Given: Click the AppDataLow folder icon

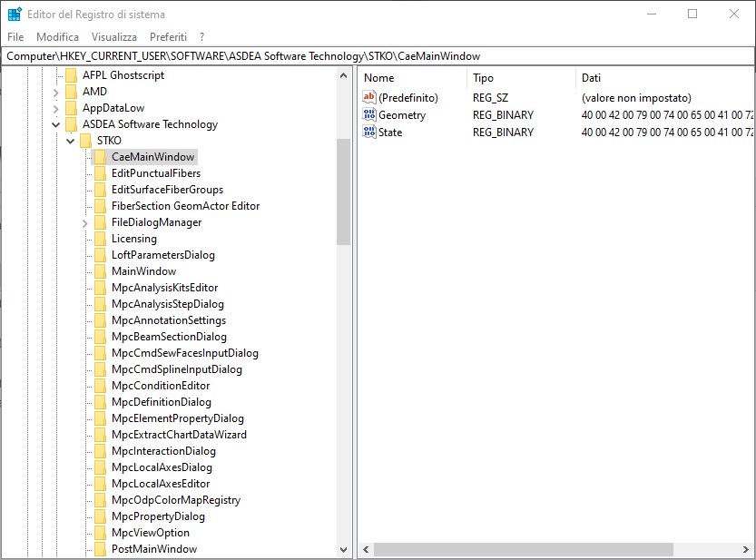Looking at the screenshot, I should coord(72,108).
